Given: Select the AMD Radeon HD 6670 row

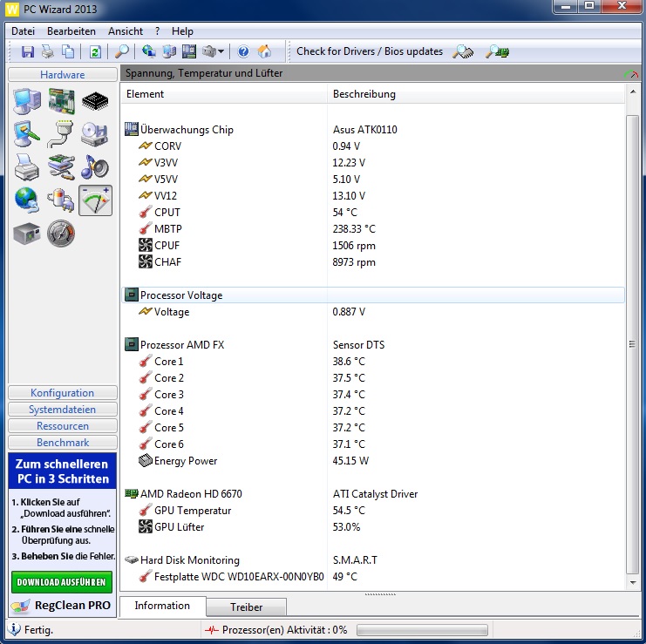Looking at the screenshot, I should [x=373, y=494].
